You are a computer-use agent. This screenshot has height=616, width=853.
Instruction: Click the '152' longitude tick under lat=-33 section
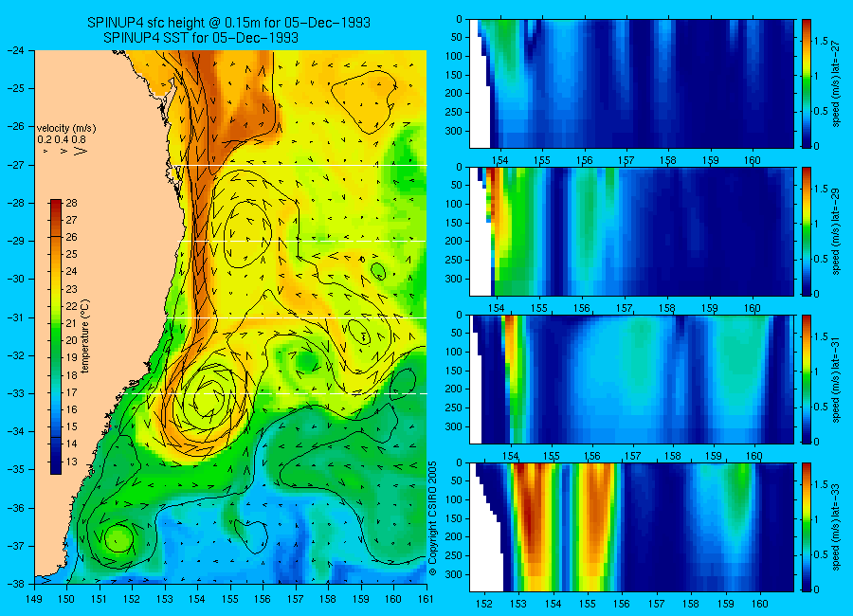[x=483, y=604]
